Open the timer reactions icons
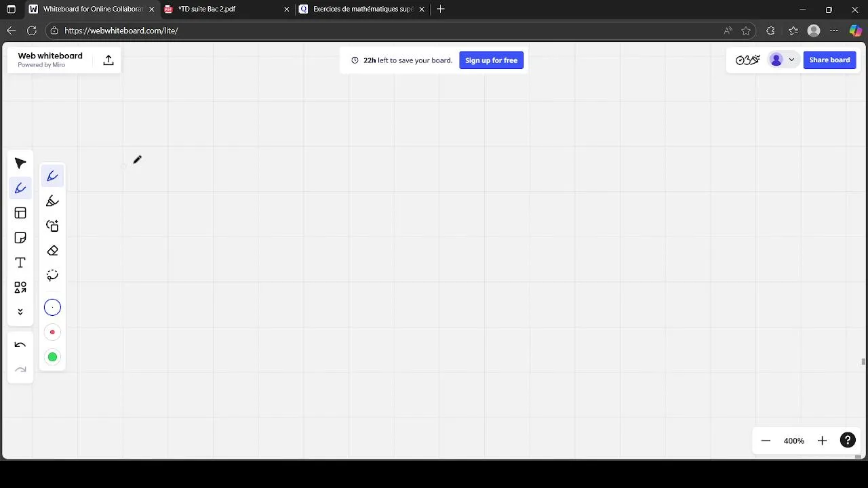Image resolution: width=868 pixels, height=488 pixels. [747, 60]
